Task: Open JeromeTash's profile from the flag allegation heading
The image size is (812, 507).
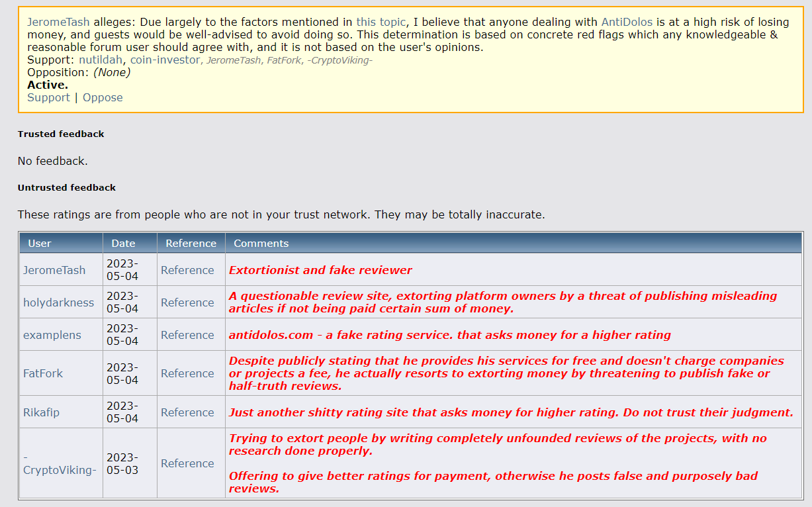Action: (x=58, y=22)
